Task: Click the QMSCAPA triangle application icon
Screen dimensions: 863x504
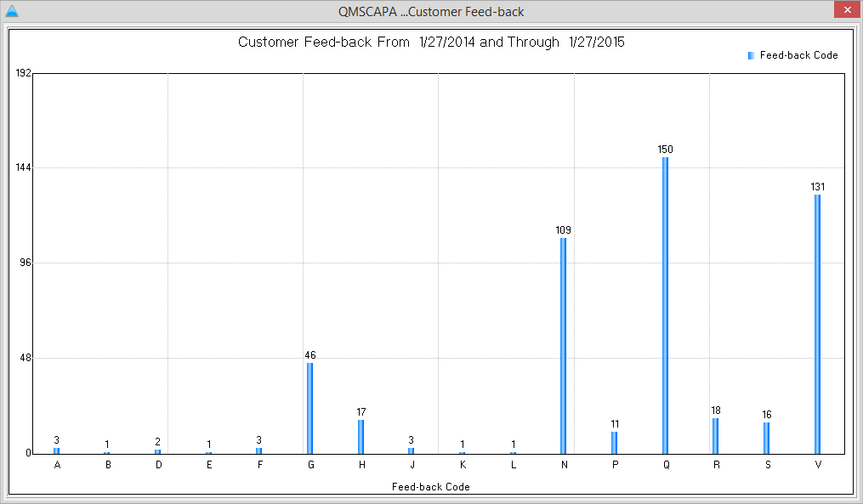Action: [13, 11]
